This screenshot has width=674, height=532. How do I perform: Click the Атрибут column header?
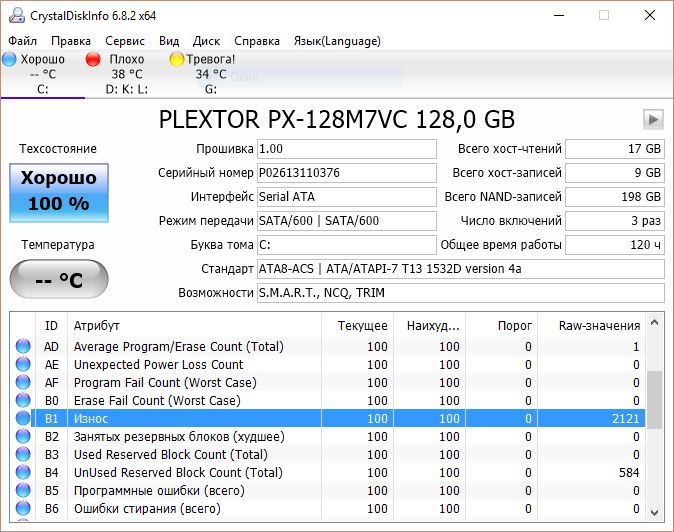[x=194, y=325]
